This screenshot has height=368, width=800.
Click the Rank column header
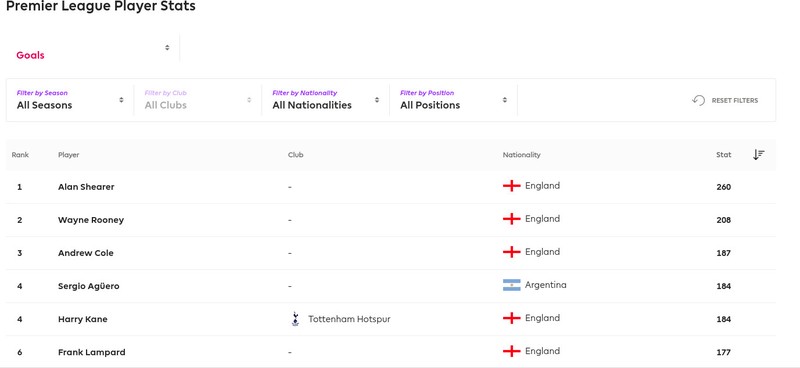20,155
